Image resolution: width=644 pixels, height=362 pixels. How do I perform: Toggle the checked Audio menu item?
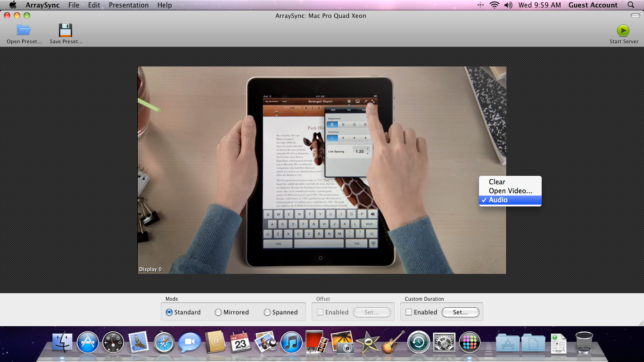[510, 200]
